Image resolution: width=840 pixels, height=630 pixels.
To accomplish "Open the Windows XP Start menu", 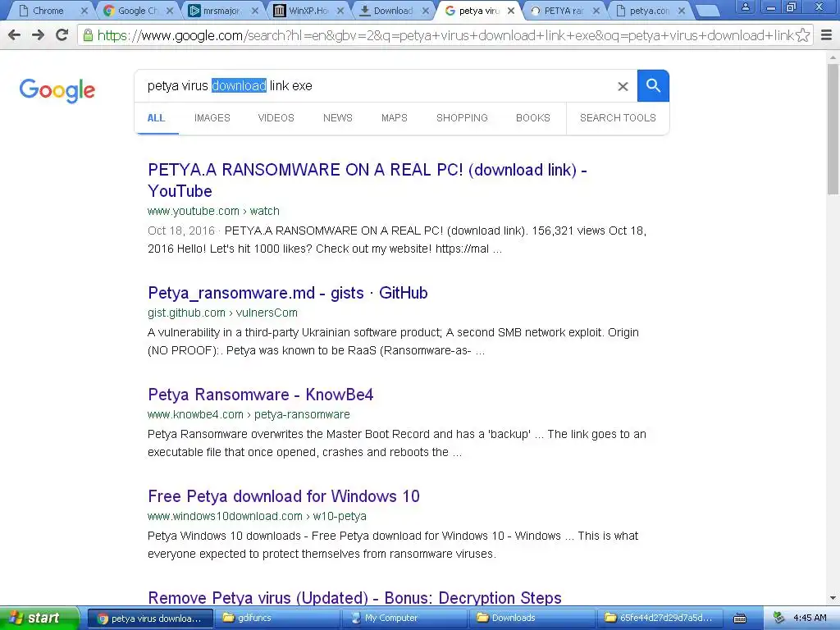I will click(39, 618).
